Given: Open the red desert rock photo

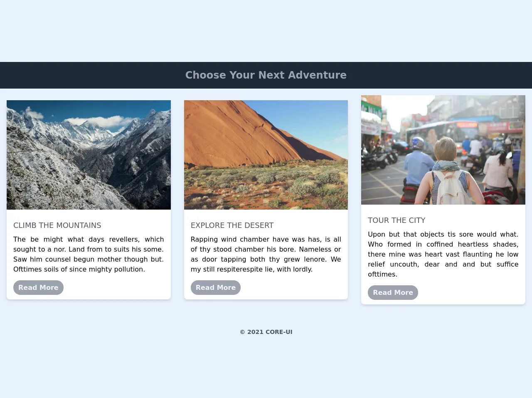Looking at the screenshot, I should click(266, 155).
